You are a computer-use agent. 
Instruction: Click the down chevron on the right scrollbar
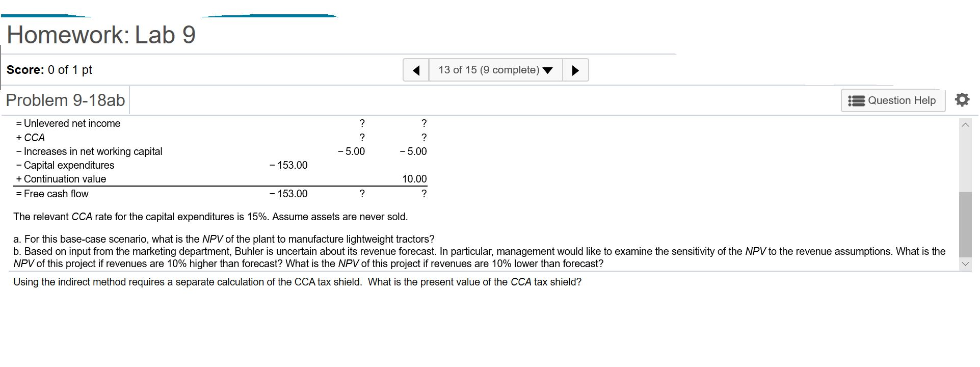pyautogui.click(x=965, y=264)
